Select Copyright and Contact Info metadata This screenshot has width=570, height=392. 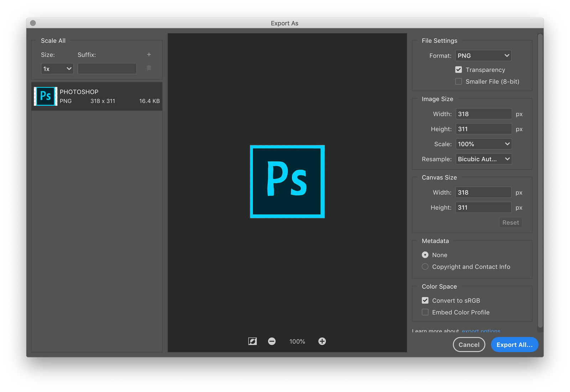coord(425,267)
